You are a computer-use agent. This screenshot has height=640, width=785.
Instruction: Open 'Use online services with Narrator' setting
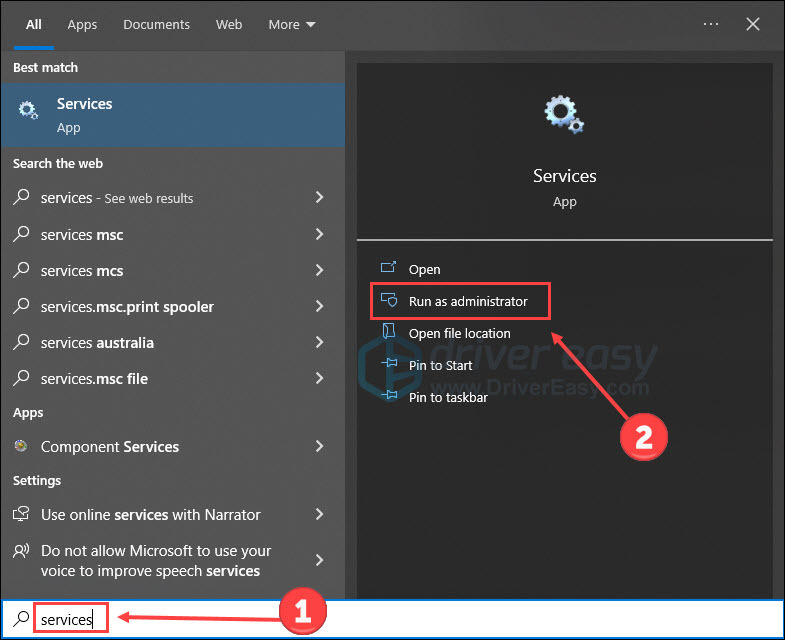pos(150,515)
